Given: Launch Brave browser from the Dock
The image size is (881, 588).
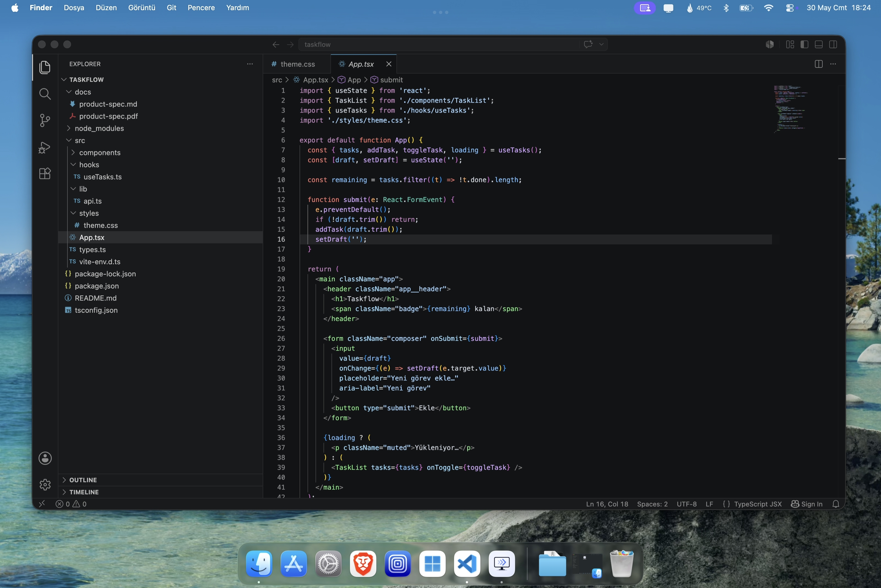Looking at the screenshot, I should pyautogui.click(x=363, y=563).
